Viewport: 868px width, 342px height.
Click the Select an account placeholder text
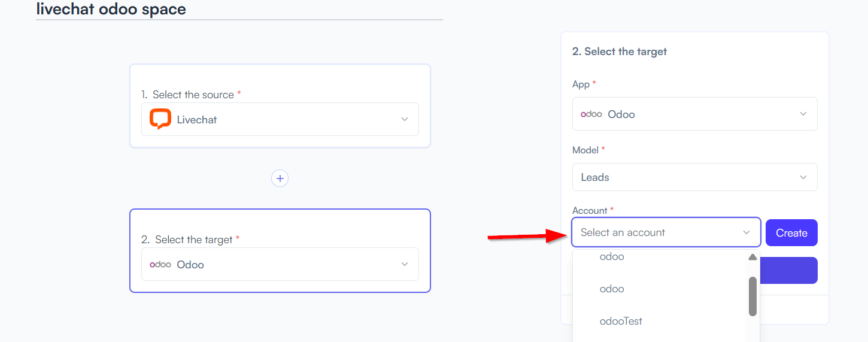(623, 232)
